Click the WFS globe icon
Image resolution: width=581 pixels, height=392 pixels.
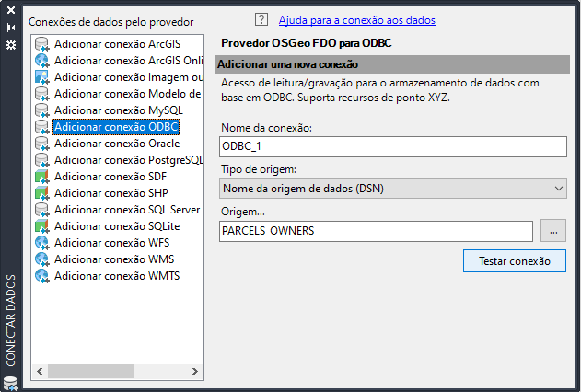(41, 242)
